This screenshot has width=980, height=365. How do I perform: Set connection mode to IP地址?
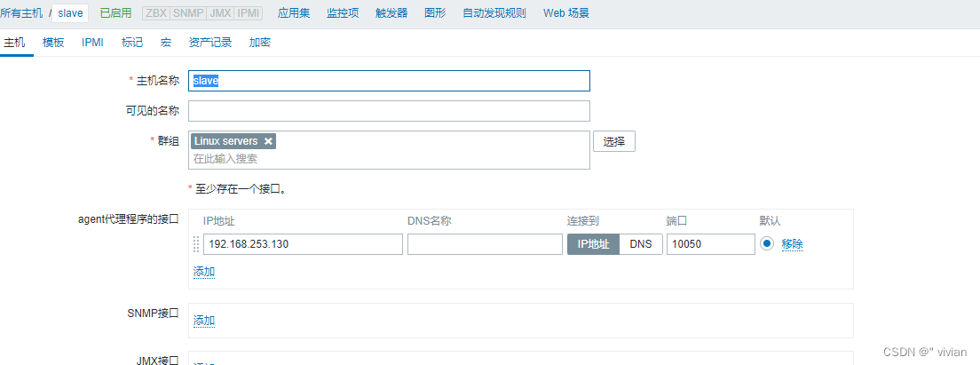593,244
